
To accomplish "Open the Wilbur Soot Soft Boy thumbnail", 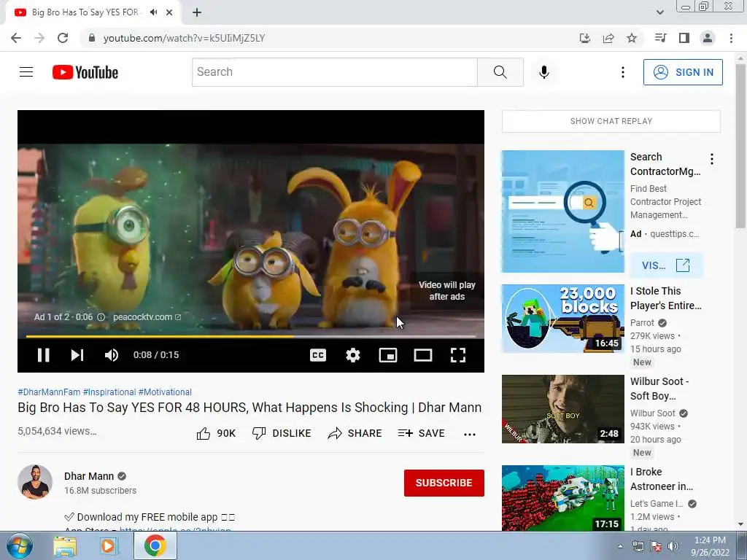I will coord(562,409).
